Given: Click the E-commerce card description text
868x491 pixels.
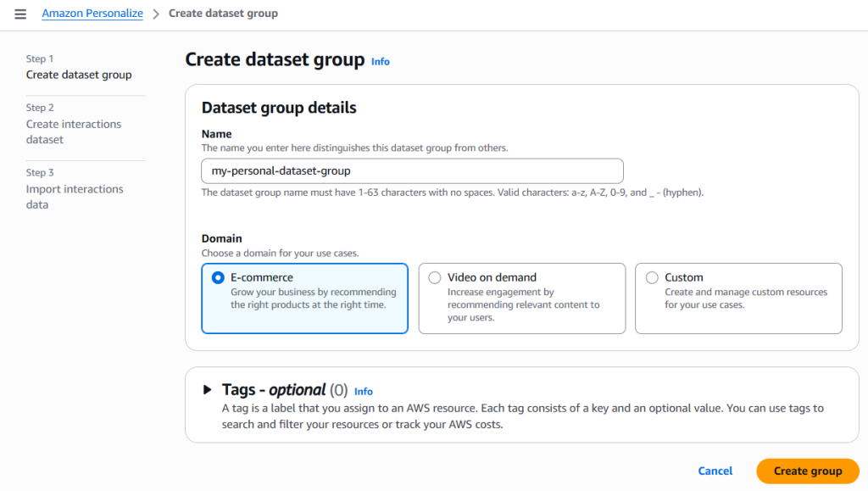Looking at the screenshot, I should click(x=314, y=299).
